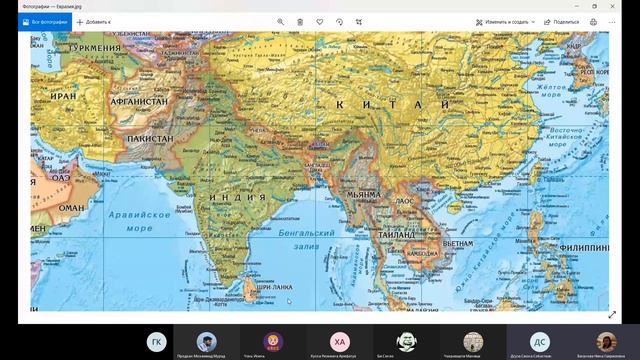
Task: Click the ШРИ-ЛАНКА label on the map
Action: 275,287
